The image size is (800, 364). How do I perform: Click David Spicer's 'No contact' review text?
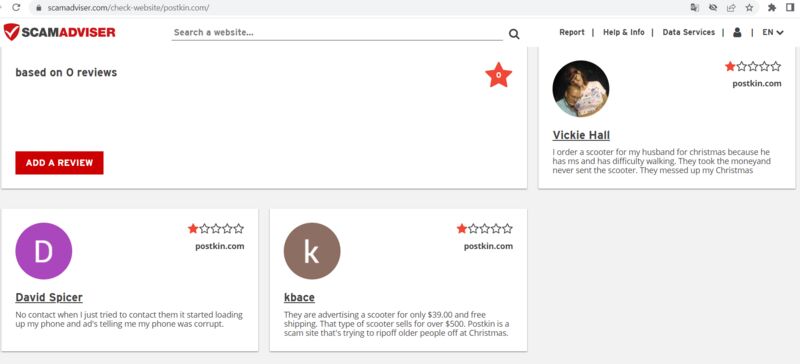tap(129, 320)
